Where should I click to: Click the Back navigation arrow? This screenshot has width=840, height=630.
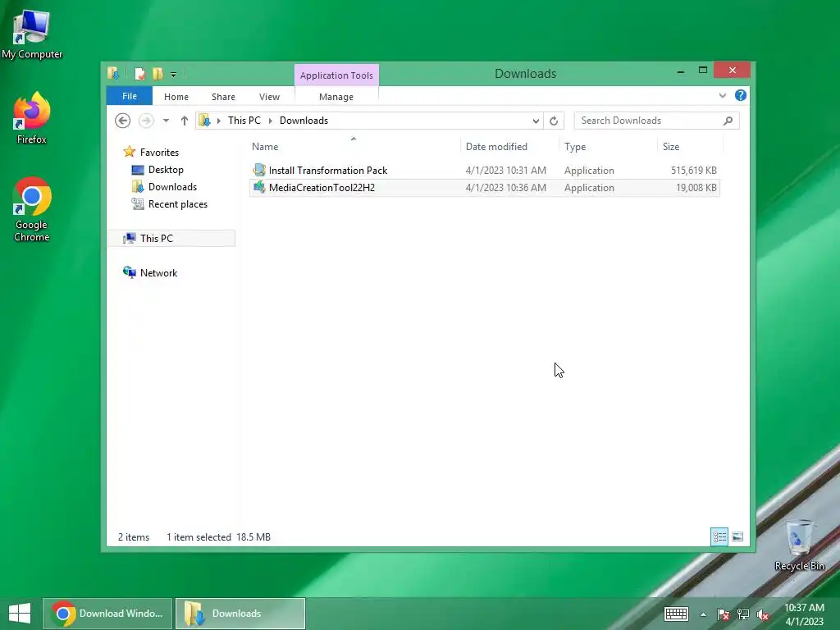pos(123,121)
